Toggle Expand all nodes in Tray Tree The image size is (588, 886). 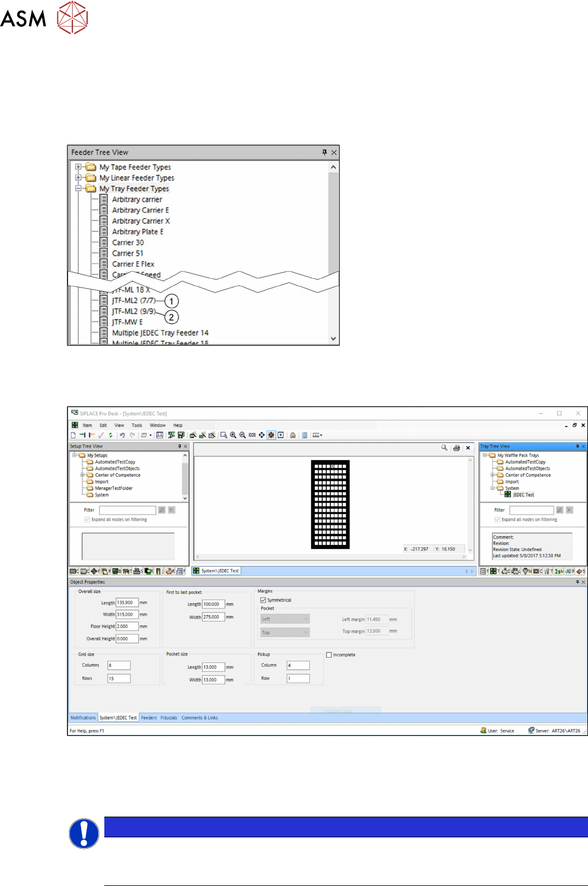pos(497,520)
